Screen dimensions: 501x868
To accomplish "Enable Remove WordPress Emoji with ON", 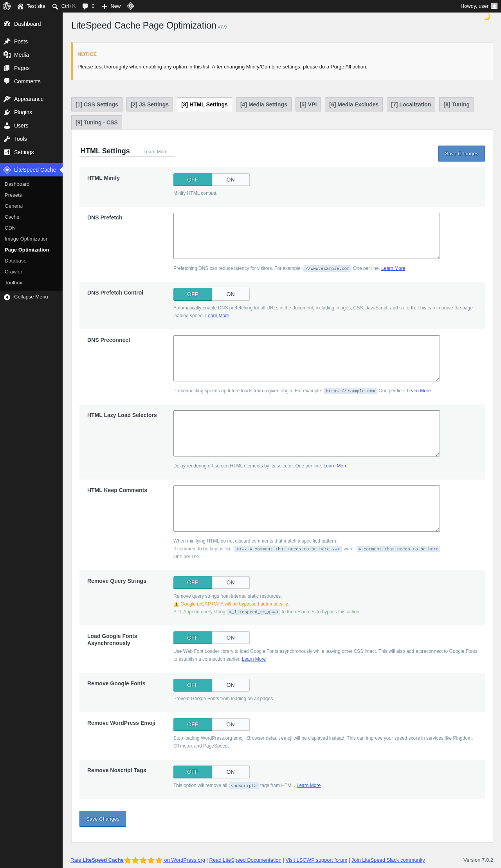I will pos(231,724).
